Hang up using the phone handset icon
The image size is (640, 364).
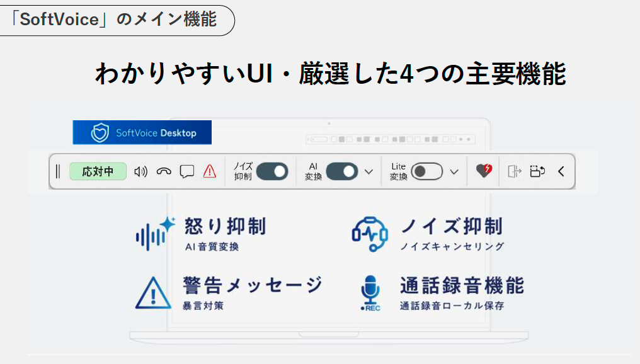(164, 171)
